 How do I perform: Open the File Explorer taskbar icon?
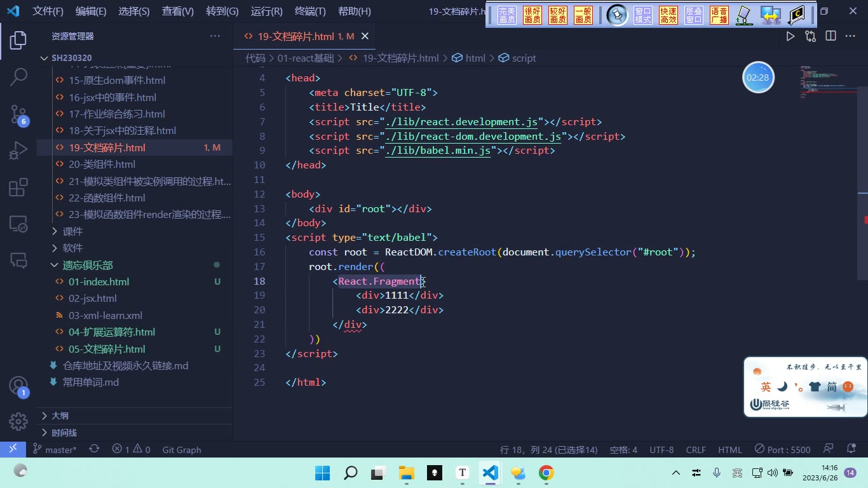407,473
